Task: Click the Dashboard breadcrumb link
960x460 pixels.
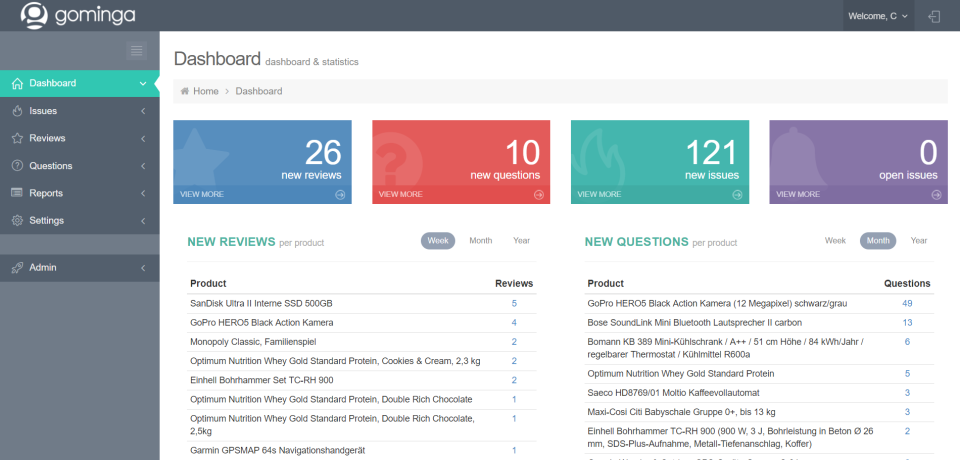Action: click(x=259, y=91)
